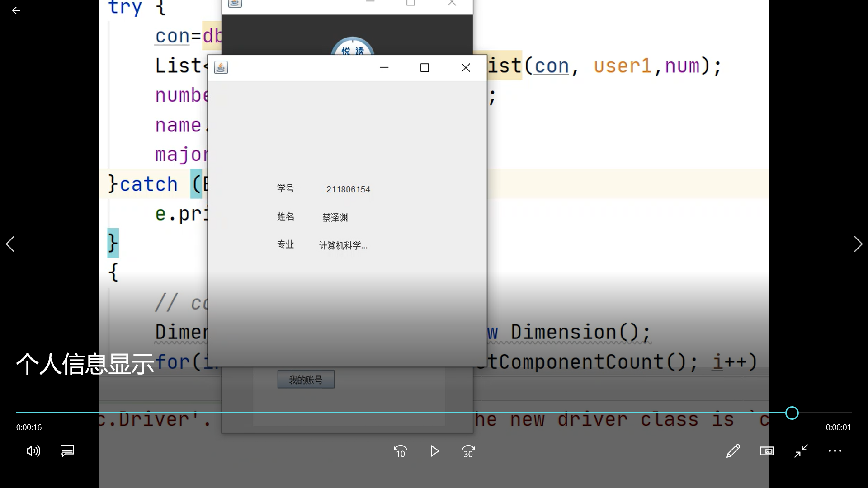Close the student info dialog window

(466, 68)
